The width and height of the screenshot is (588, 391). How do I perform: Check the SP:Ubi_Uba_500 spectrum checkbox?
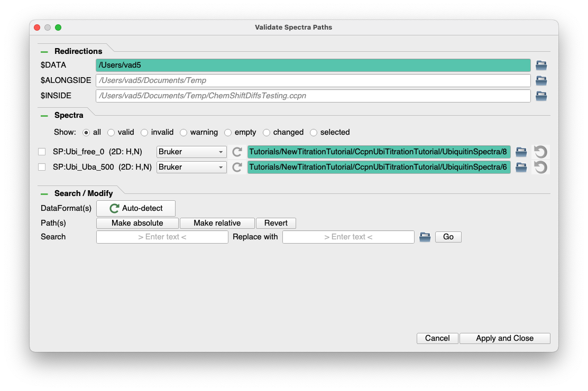point(42,167)
